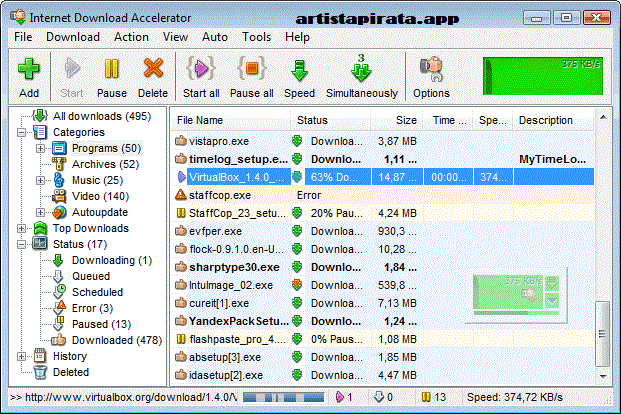The image size is (621, 414).
Task: Select the vistapro.exe download row
Action: (x=383, y=141)
